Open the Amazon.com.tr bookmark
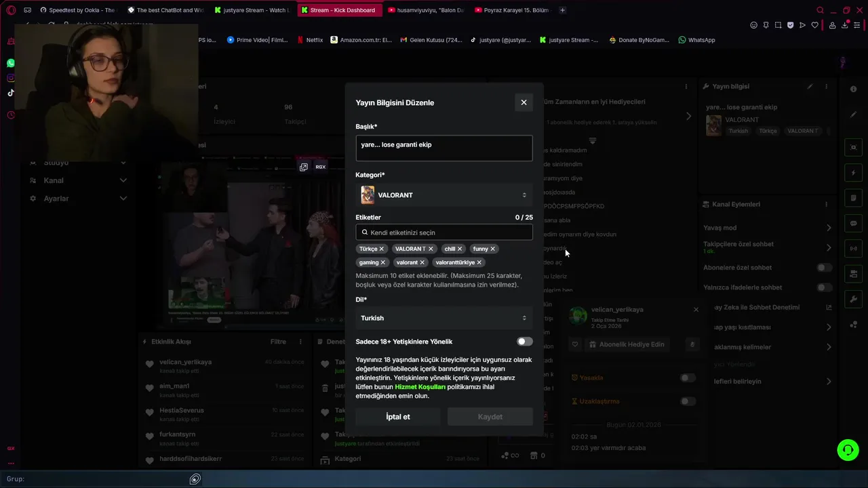The image size is (868, 488). point(361,40)
